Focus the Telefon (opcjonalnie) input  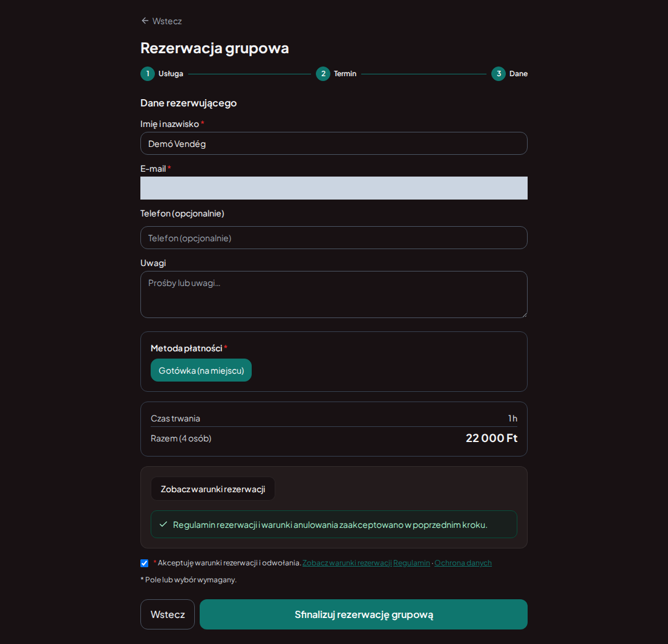point(334,238)
